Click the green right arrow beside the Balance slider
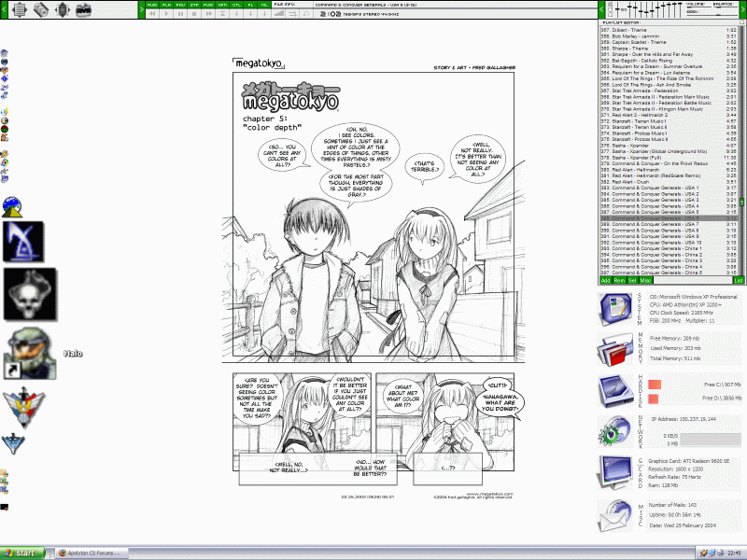Screen dimensions: 747x560 tap(743, 9)
